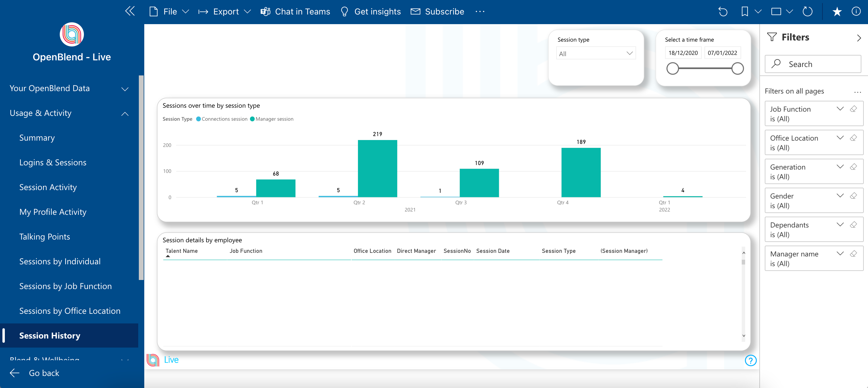Open the bookmarks icon
This screenshot has width=868, height=388.
click(x=745, y=12)
